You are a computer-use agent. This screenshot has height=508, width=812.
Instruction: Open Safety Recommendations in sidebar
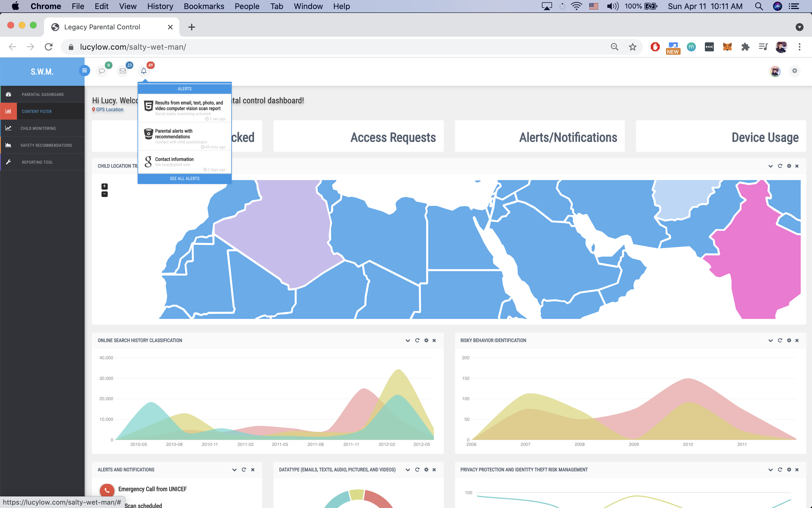[x=43, y=145]
